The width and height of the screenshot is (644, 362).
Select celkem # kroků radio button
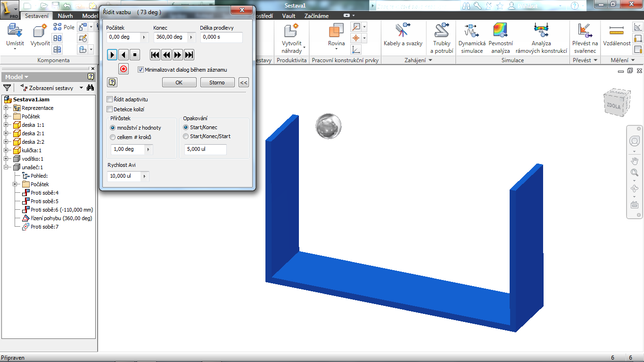(113, 137)
